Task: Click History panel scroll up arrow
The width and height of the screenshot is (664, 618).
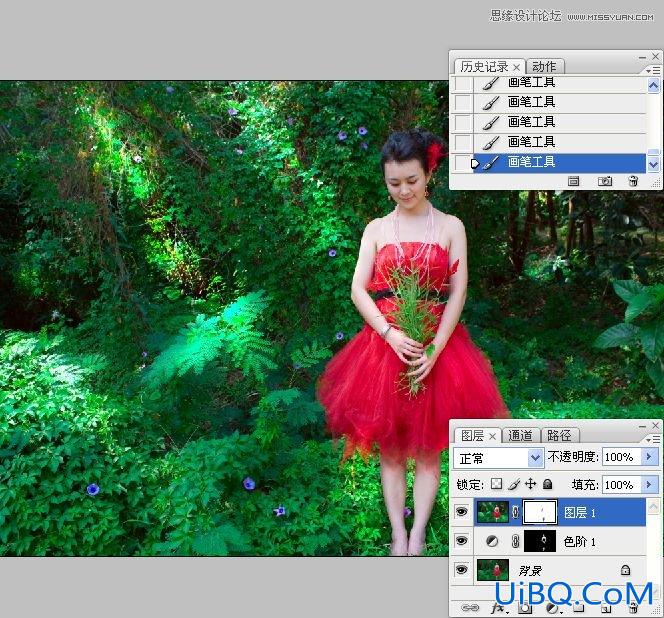Action: coord(653,86)
